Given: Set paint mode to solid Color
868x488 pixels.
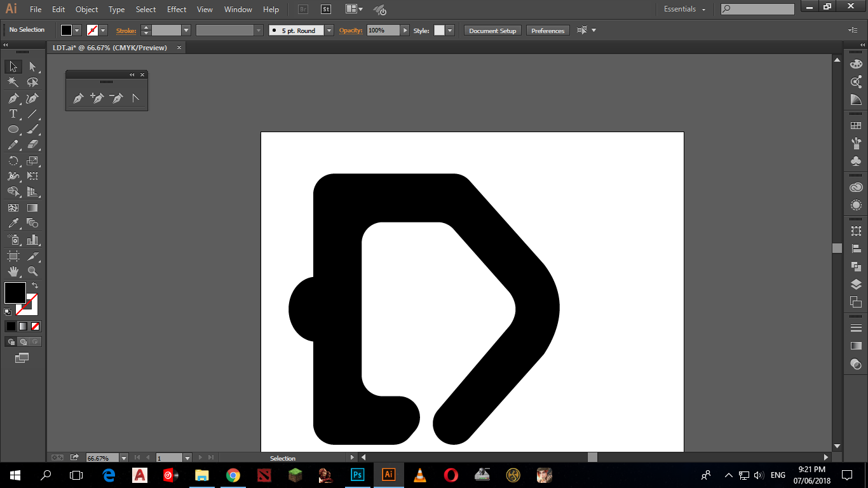Looking at the screenshot, I should 11,327.
